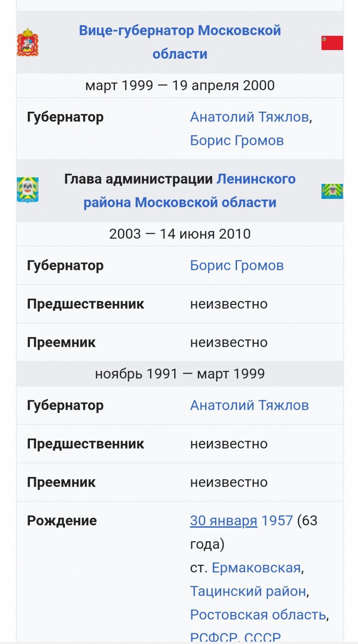
Task: Open the 1957 birth year link
Action: [277, 521]
